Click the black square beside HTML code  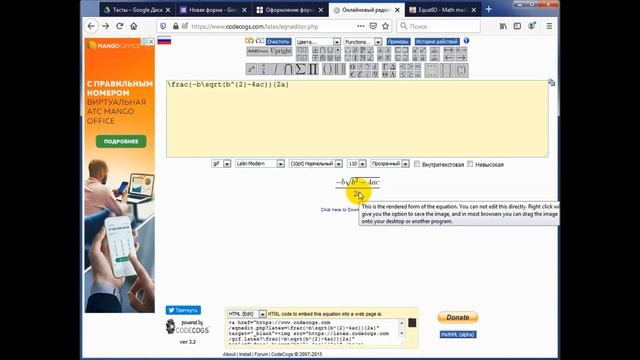(x=412, y=323)
